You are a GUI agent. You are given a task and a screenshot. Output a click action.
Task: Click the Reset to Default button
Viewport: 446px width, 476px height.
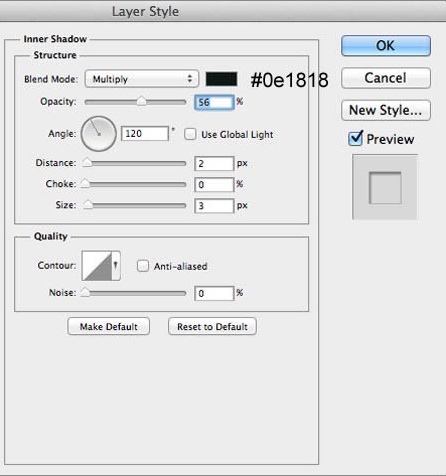[212, 326]
